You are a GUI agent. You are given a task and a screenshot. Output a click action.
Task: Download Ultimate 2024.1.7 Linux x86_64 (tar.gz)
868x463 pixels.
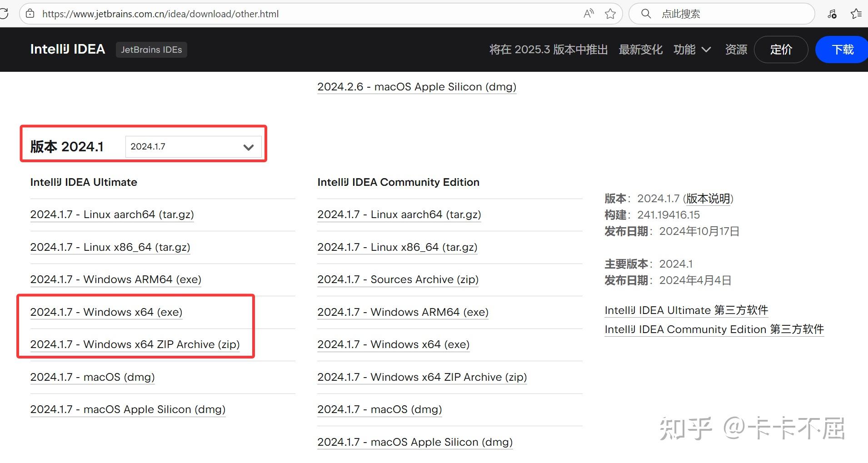110,247
